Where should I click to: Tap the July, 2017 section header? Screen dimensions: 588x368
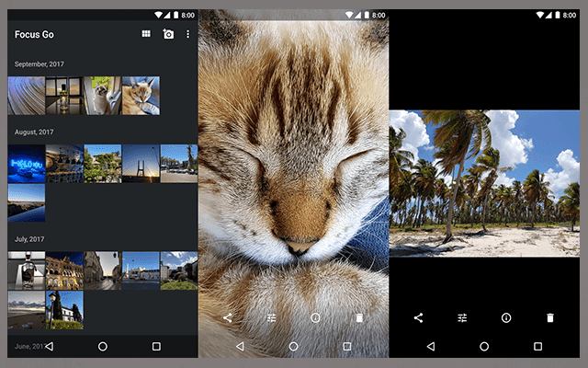click(30, 239)
